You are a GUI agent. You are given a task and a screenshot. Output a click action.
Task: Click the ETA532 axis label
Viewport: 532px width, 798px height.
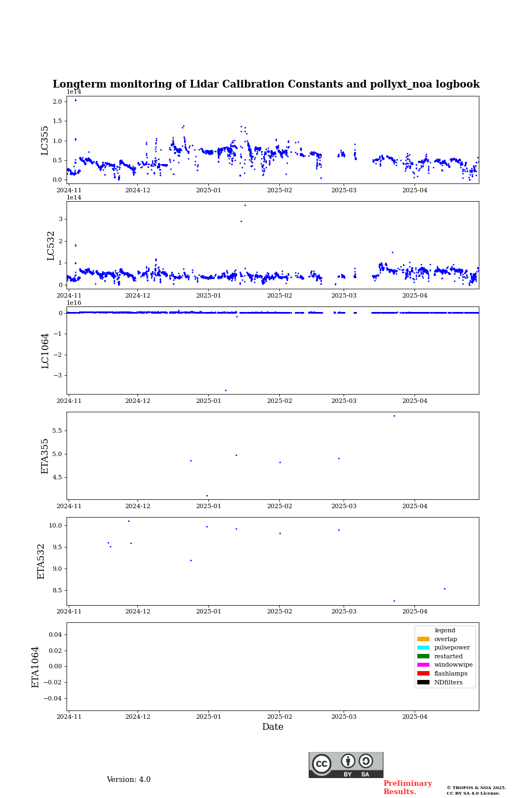pos(41,561)
